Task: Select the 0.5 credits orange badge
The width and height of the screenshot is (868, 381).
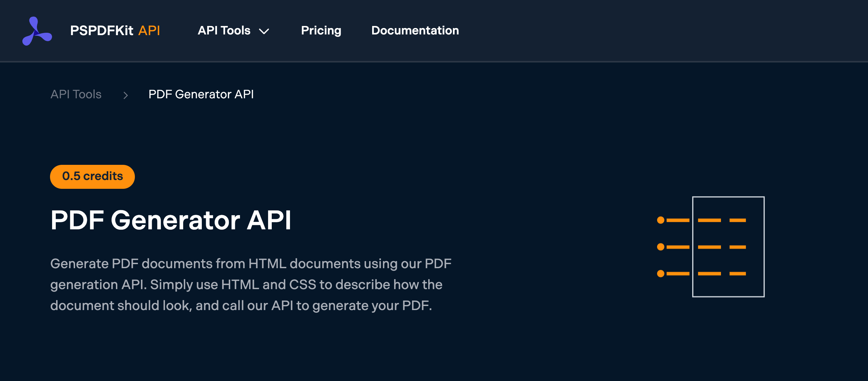Action: (91, 176)
